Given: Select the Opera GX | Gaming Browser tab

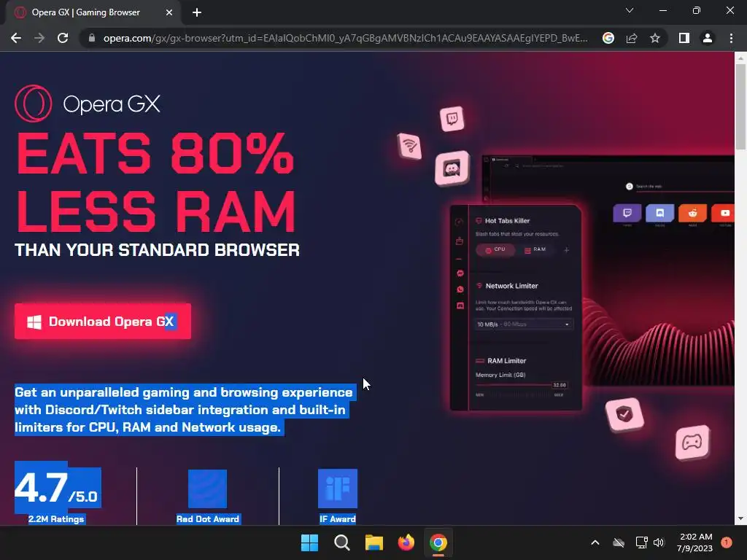Looking at the screenshot, I should tap(93, 13).
